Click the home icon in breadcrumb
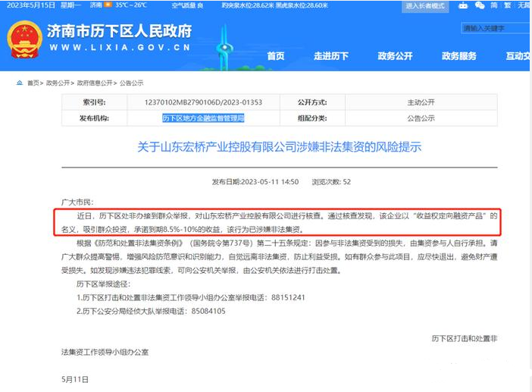 tap(20, 83)
